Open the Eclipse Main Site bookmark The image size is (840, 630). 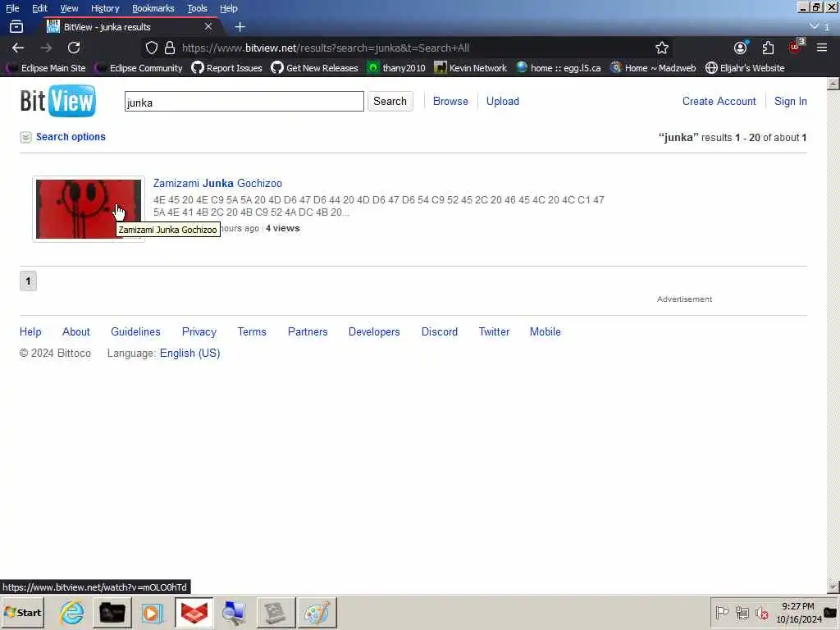point(46,68)
